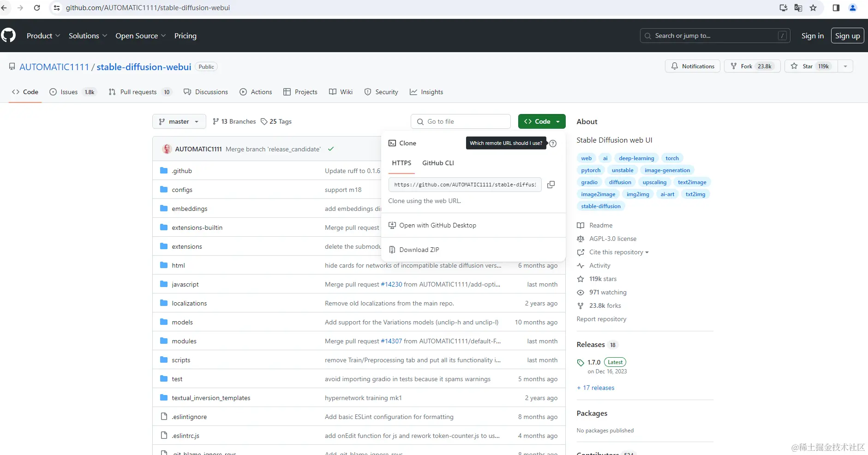Expand Cite this repository dropdown
This screenshot has width=868, height=455.
click(x=619, y=252)
